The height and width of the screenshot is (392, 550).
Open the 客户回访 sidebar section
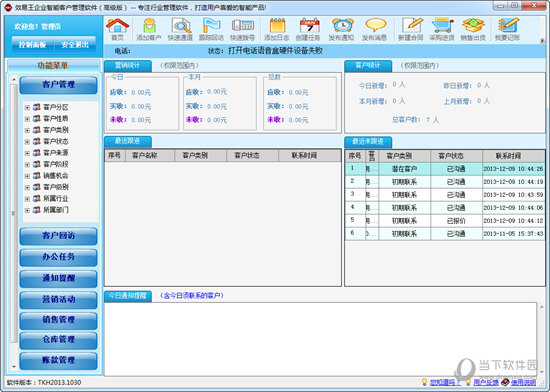pyautogui.click(x=59, y=236)
